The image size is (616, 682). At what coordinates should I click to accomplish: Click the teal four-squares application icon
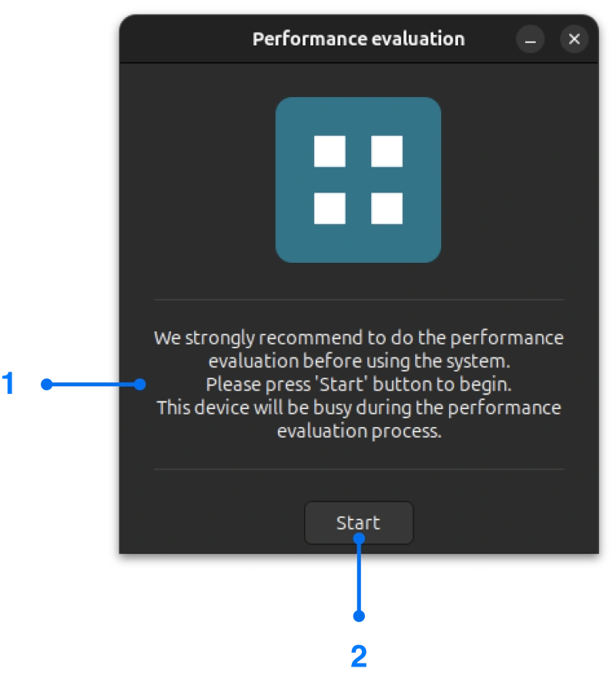pos(358,179)
